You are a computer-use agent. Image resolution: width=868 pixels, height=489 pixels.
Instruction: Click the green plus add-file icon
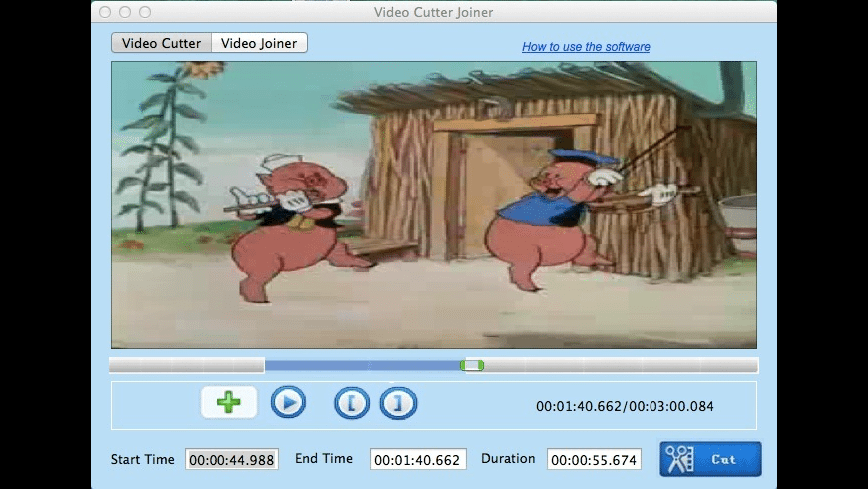coord(228,402)
